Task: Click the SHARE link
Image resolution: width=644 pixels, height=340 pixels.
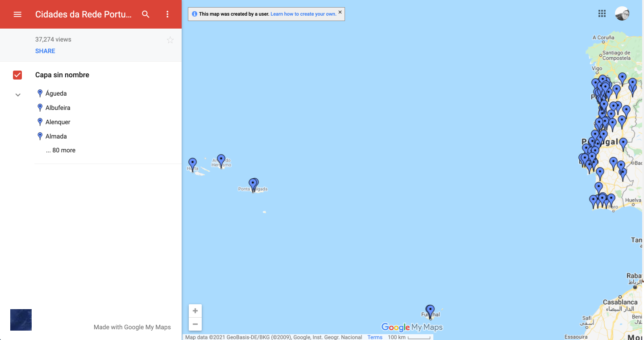Action: 45,51
